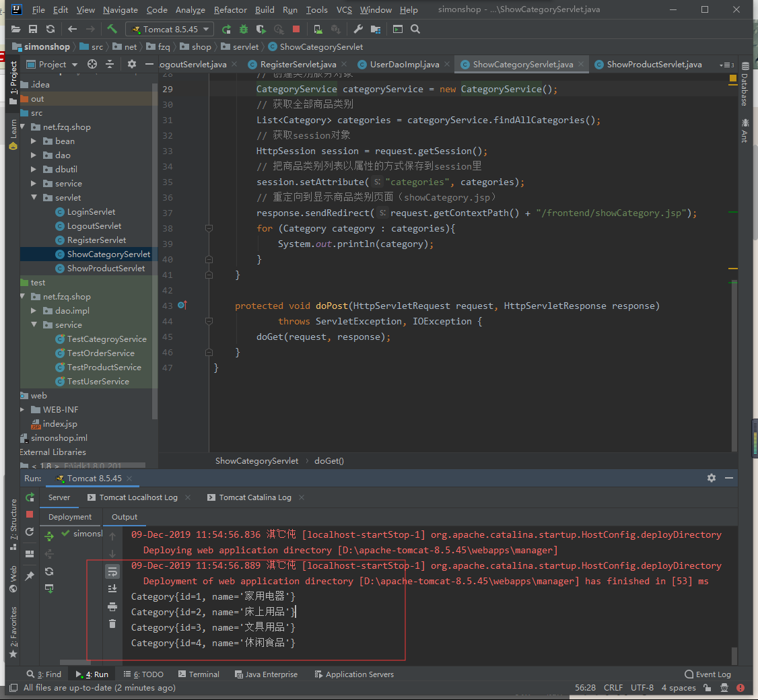Open the VCS menu

pos(344,9)
